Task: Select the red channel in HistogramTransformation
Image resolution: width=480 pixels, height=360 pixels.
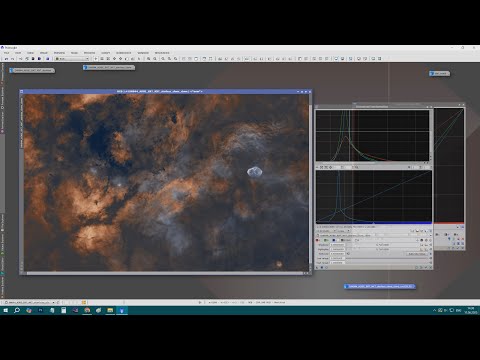Action: coord(317,240)
